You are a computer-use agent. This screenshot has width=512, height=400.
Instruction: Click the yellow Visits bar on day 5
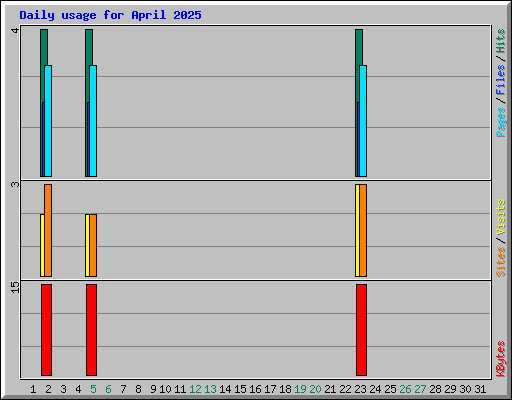coord(87,245)
